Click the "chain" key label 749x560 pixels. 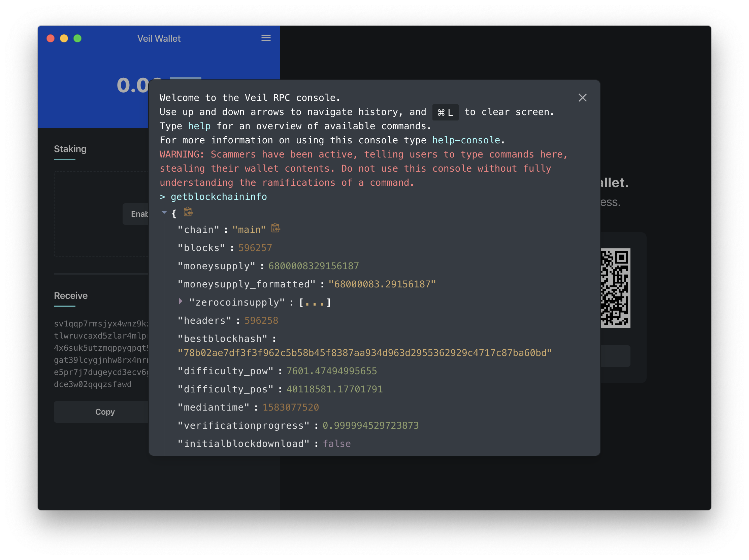coord(198,230)
